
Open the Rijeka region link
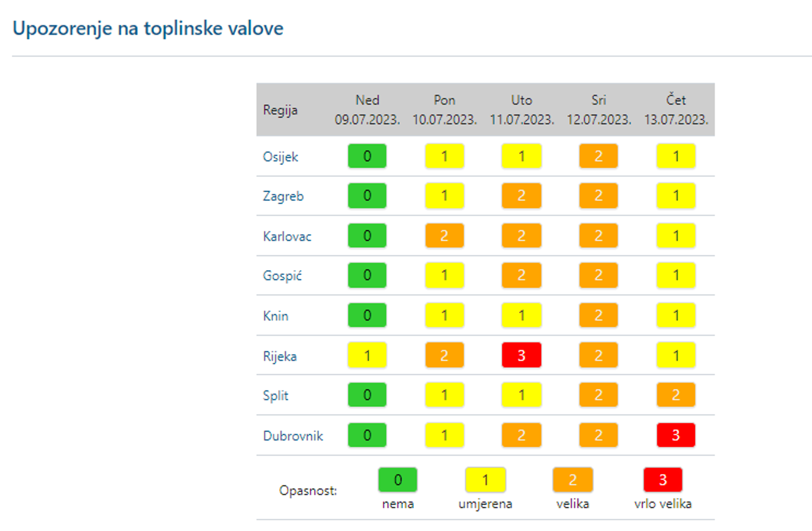coord(280,356)
